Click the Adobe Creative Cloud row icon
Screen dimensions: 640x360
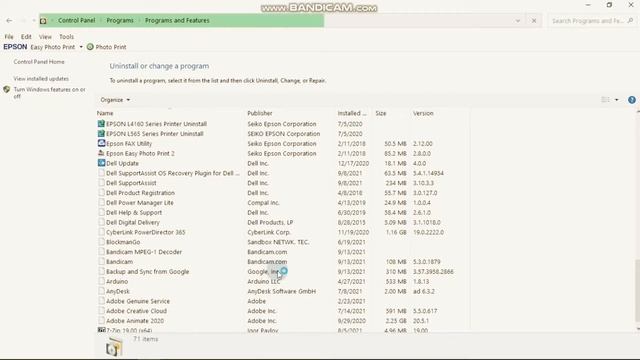tap(101, 311)
